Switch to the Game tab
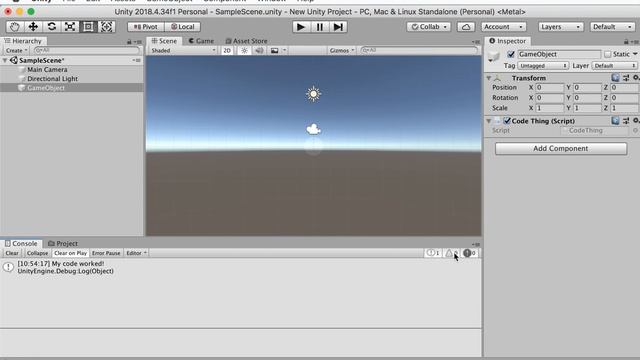This screenshot has width=640, height=360. 201,41
